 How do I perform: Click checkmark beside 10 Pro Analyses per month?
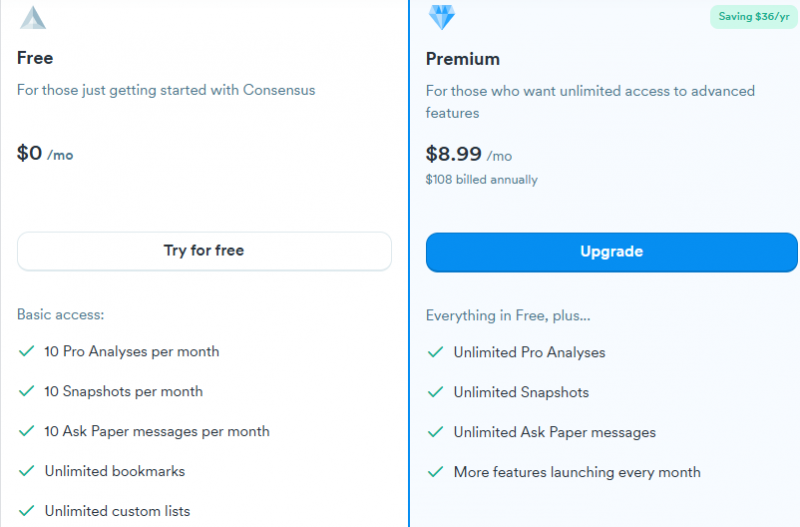(x=27, y=351)
